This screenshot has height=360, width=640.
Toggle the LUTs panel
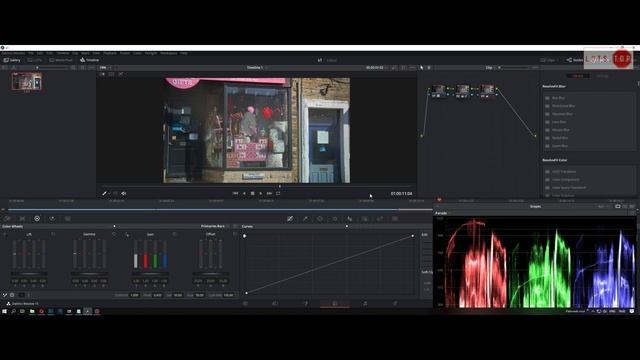coord(35,60)
